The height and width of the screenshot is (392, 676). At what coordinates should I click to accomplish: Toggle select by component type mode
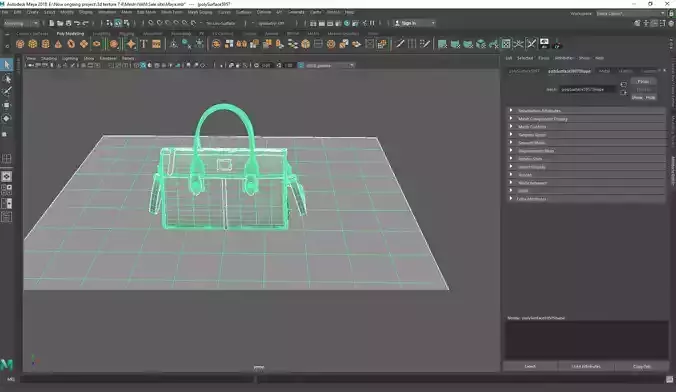coord(126,23)
